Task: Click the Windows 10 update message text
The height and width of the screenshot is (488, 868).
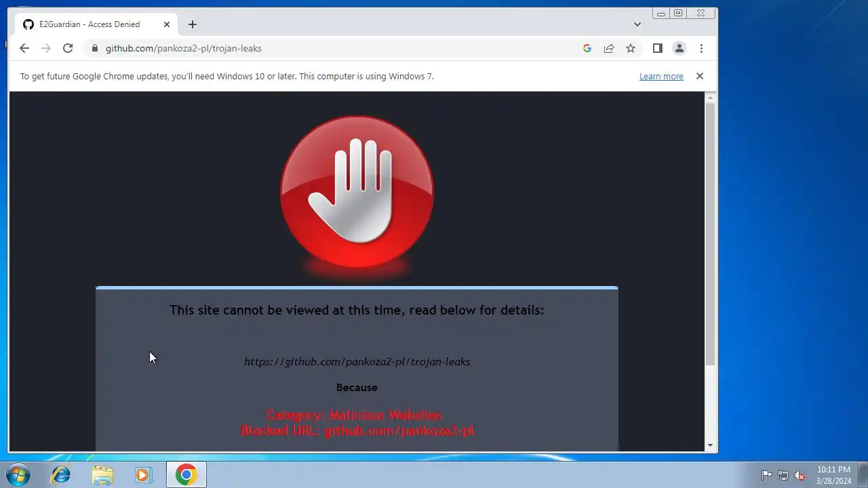Action: click(227, 77)
